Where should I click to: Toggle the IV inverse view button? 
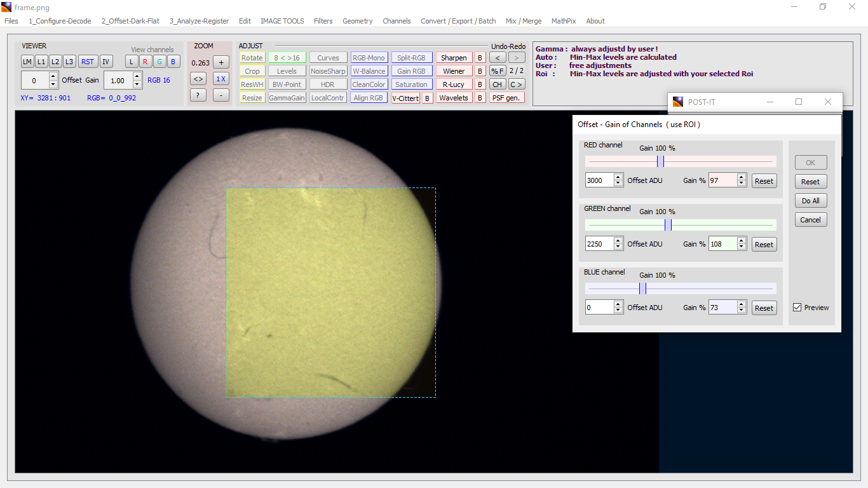[106, 62]
